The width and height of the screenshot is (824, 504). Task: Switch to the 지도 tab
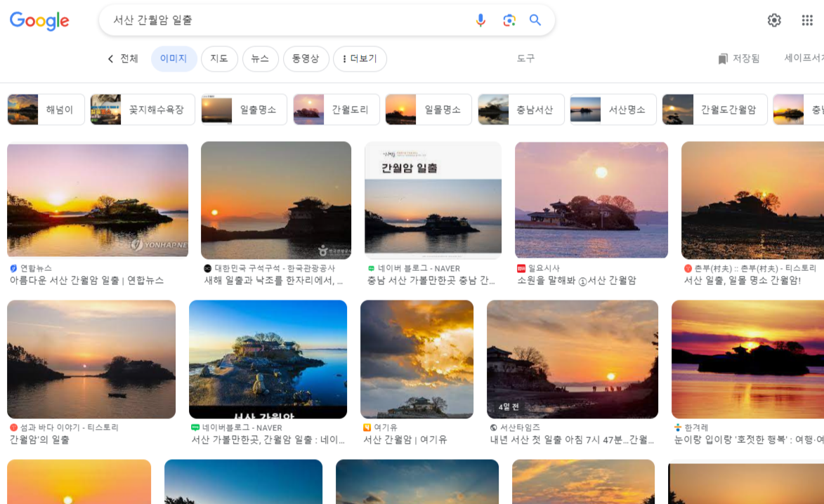[219, 58]
